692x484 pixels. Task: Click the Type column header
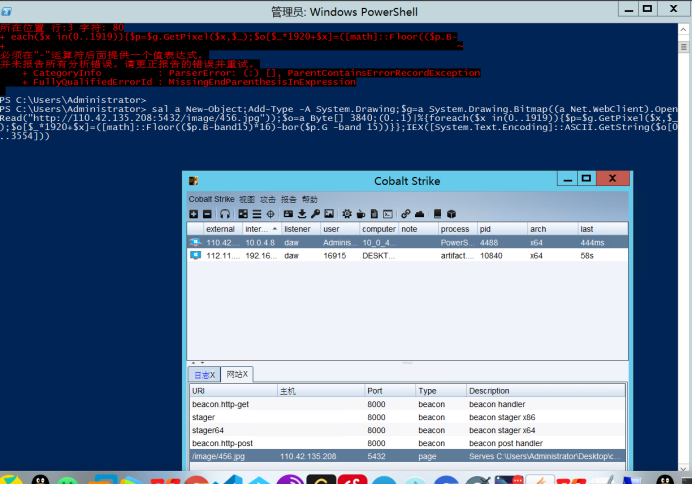(x=440, y=391)
